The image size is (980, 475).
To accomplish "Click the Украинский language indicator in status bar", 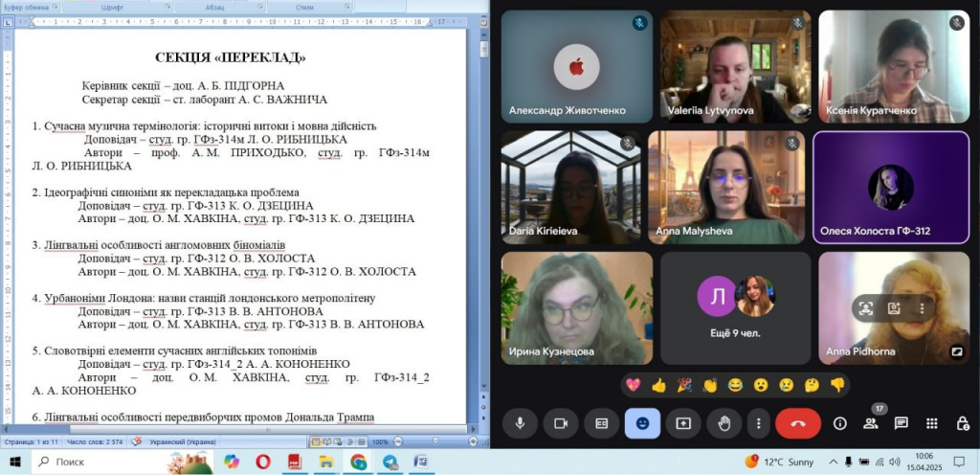I will [182, 442].
